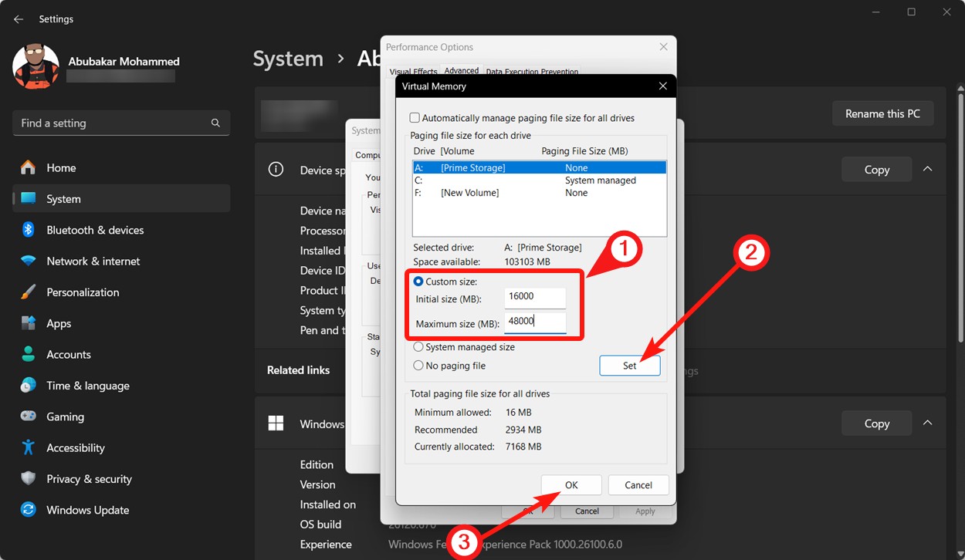Screen dimensions: 965x560
Task: Click the Rename this PC button
Action: click(x=882, y=113)
